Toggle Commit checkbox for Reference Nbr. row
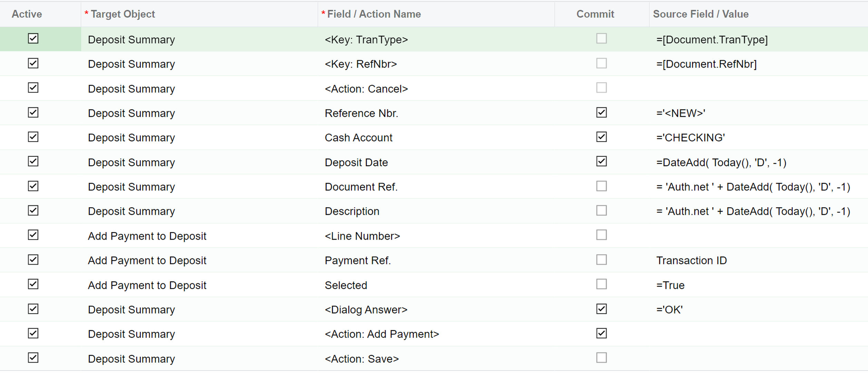 pos(601,113)
